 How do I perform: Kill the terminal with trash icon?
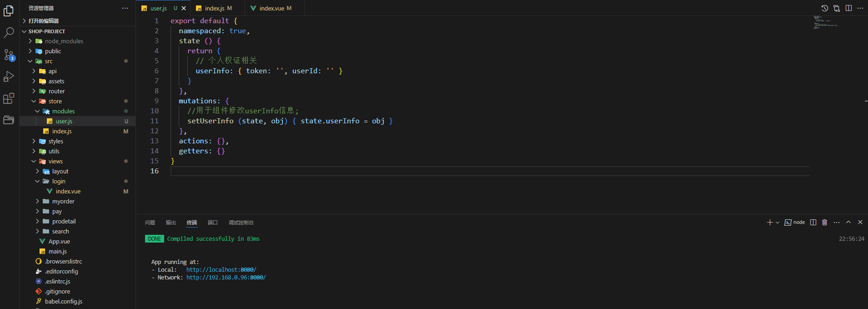(824, 222)
